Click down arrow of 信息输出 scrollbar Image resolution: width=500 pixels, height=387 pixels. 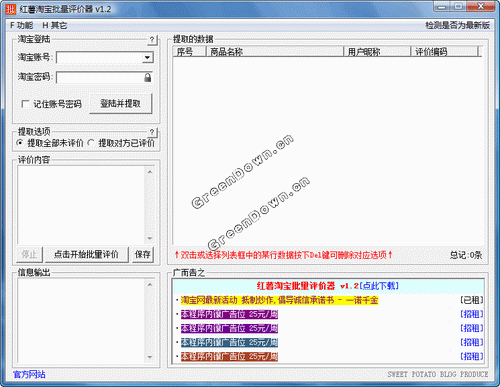pos(150,357)
